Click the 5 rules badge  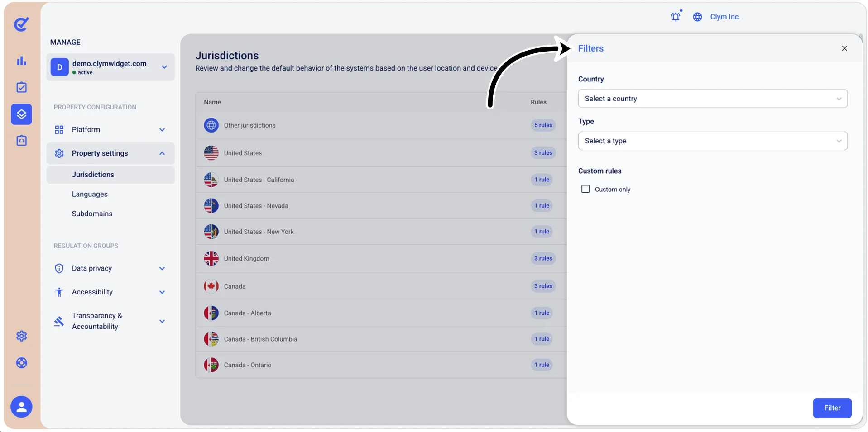pyautogui.click(x=543, y=125)
